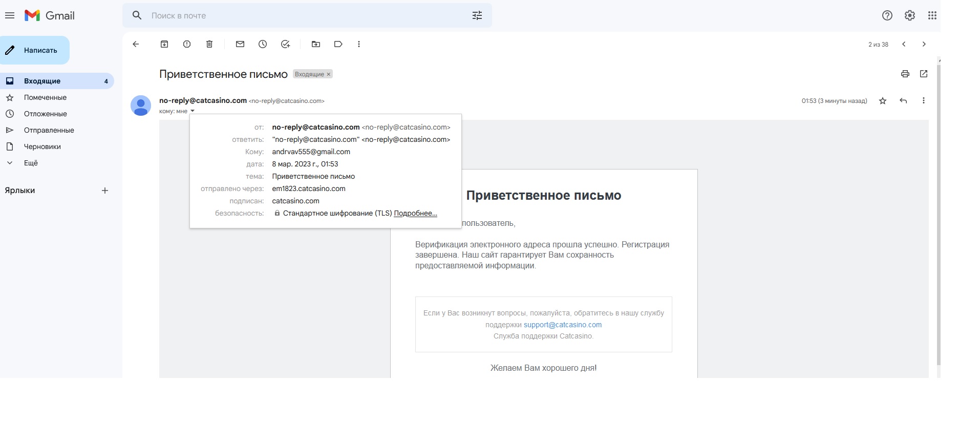Move email to another folder
980x444 pixels.
(316, 44)
